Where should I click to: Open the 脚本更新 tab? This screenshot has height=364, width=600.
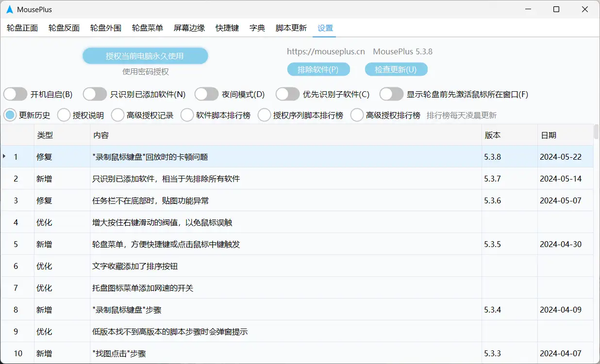coord(291,28)
